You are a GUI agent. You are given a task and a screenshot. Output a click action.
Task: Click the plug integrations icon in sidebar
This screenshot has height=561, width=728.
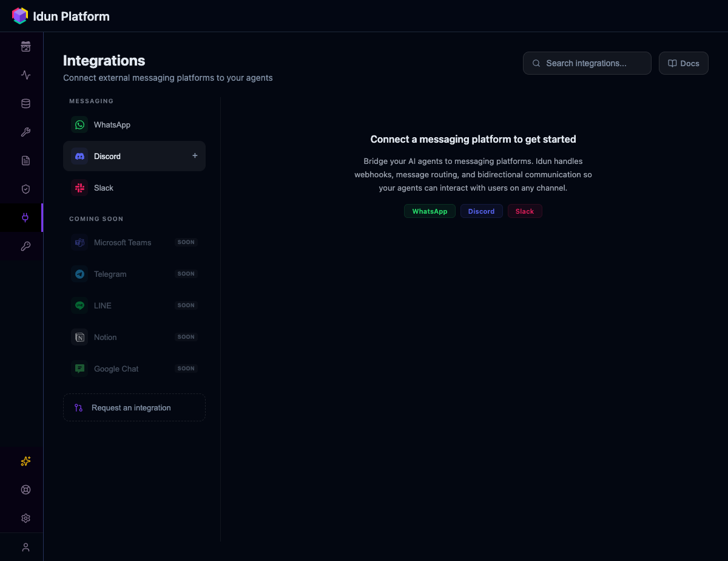(25, 217)
